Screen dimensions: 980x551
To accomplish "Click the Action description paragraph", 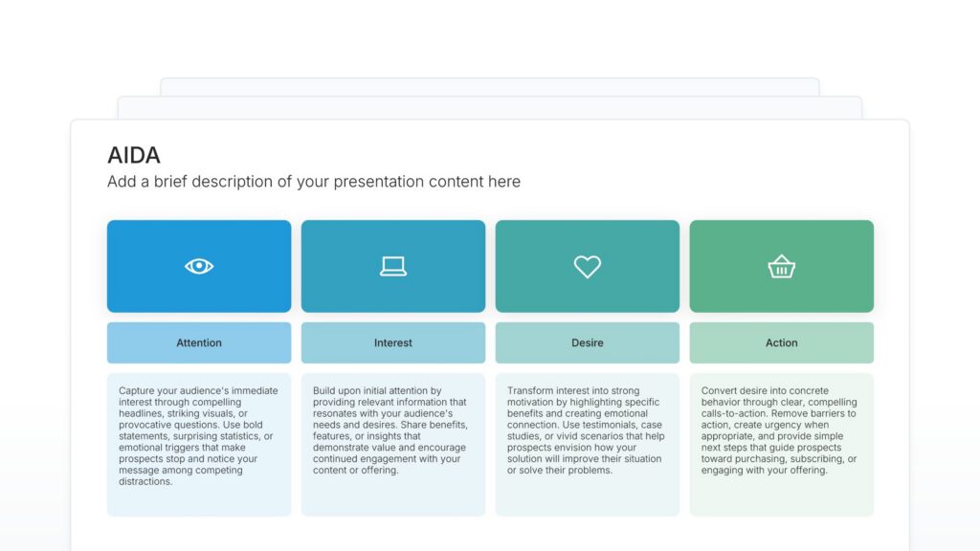I will click(x=782, y=430).
